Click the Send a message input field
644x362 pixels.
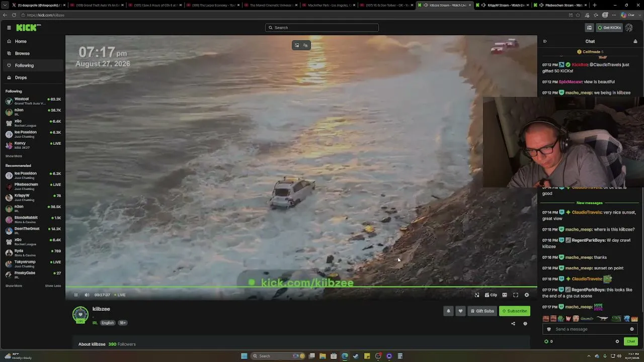click(x=589, y=329)
